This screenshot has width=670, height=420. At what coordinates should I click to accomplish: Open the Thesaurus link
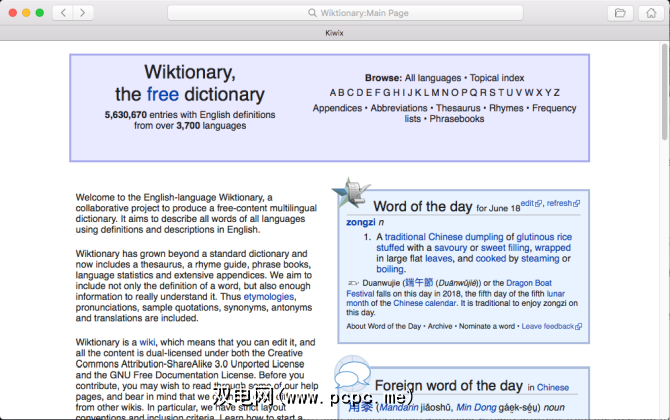click(x=459, y=108)
